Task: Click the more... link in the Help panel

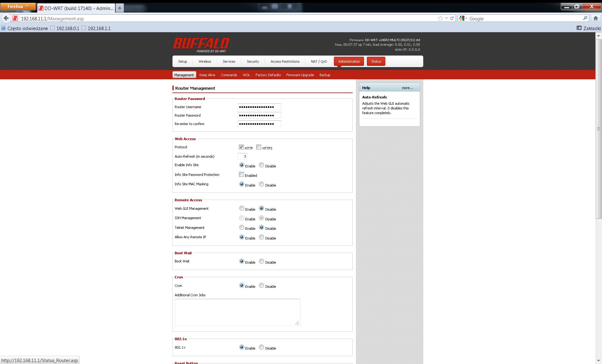Action: point(407,88)
